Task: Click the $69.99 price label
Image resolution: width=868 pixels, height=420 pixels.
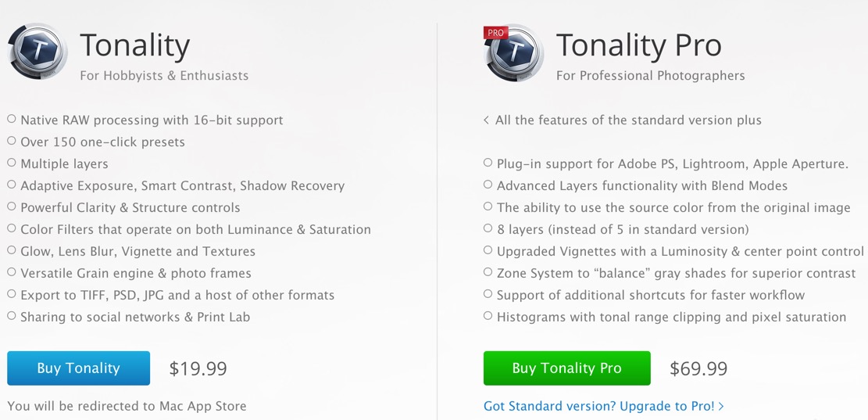Action: 698,369
